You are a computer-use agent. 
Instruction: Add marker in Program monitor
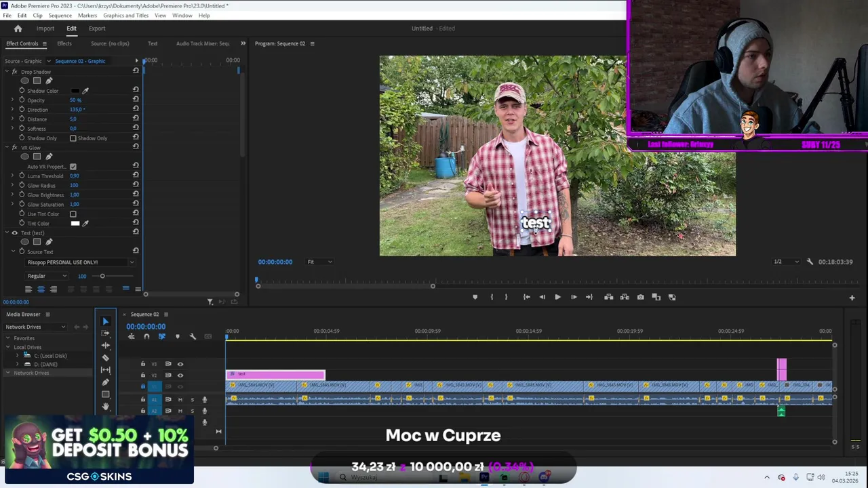coord(475,297)
